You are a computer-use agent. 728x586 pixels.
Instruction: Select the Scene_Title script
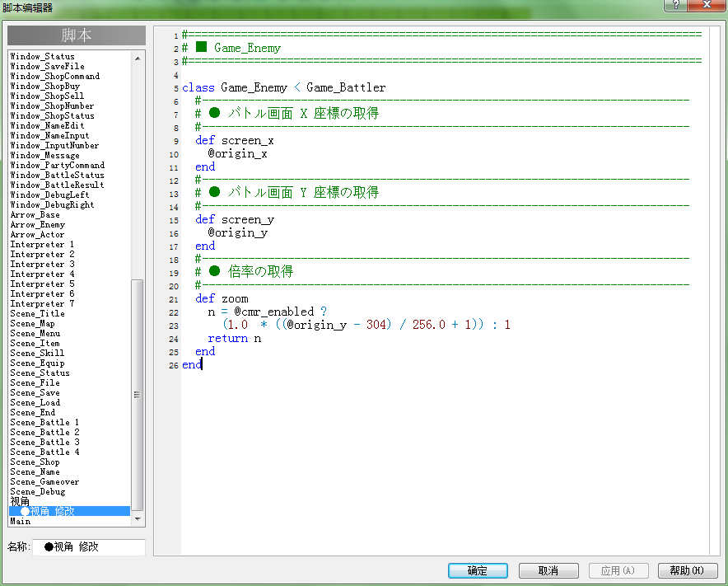click(x=38, y=314)
